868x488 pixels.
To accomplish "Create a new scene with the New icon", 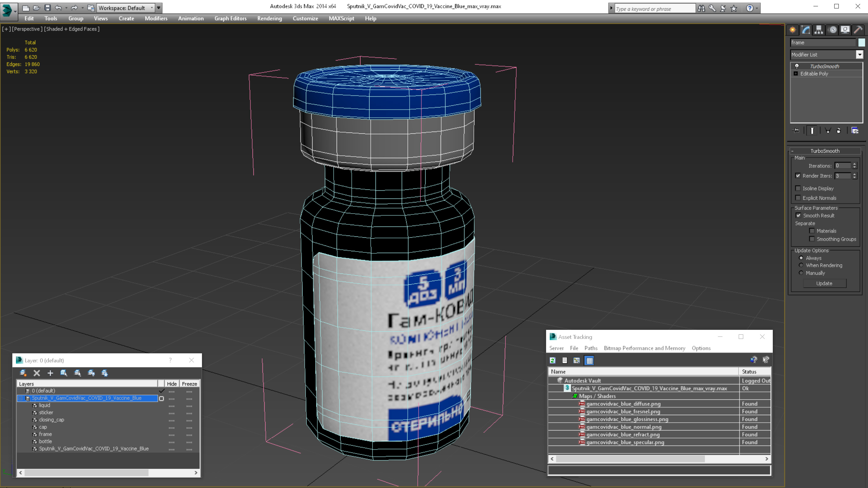I will tap(26, 8).
